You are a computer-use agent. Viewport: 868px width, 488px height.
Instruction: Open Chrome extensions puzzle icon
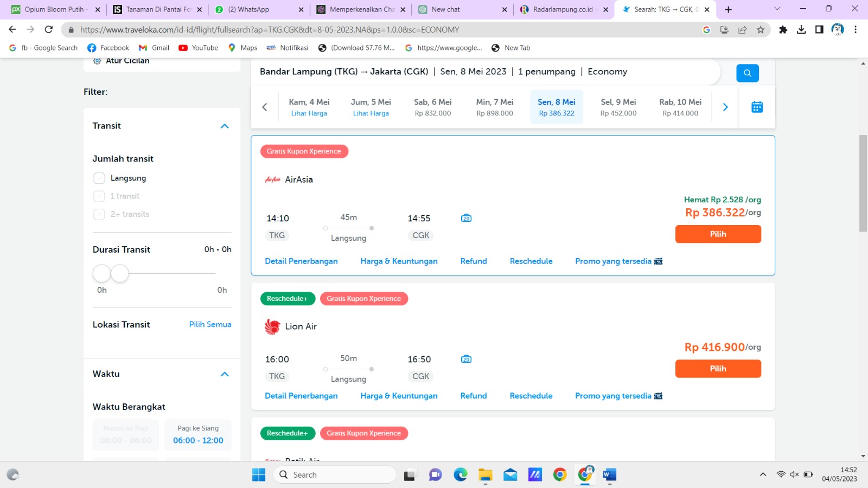[x=783, y=30]
